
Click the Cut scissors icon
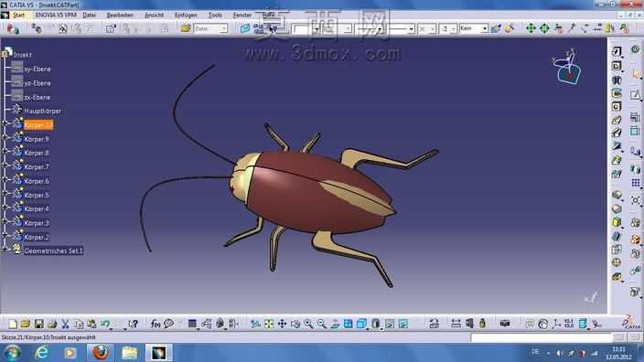click(65, 324)
